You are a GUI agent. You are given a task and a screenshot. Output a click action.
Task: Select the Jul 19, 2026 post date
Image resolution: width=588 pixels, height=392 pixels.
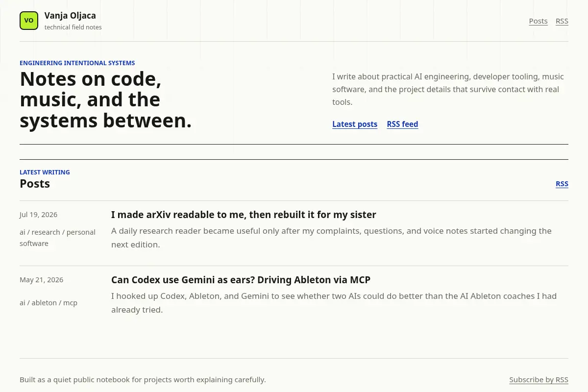[x=38, y=215]
